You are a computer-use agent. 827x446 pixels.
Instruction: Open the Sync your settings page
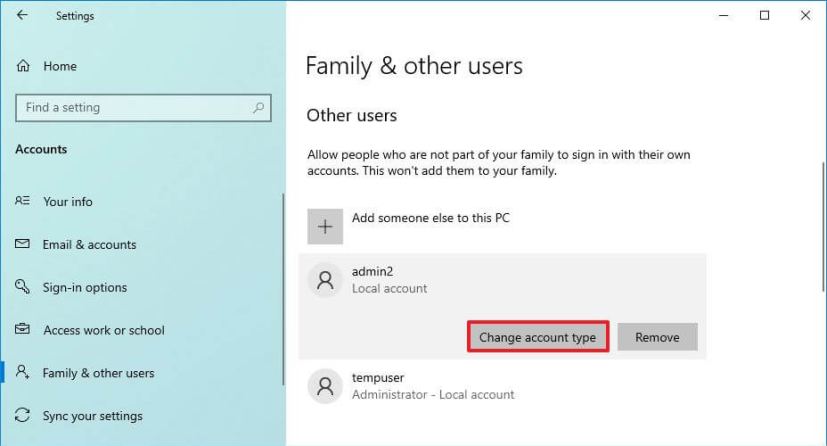tap(93, 416)
